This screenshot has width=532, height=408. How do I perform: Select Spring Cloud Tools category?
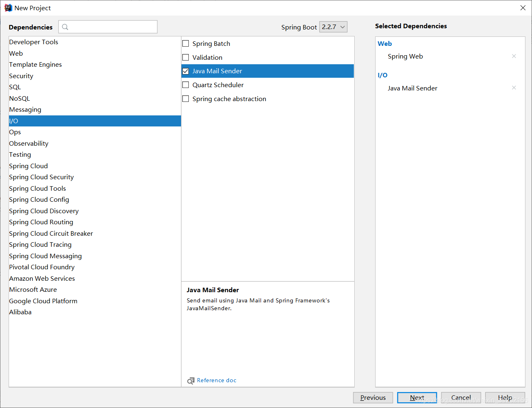pyautogui.click(x=95, y=188)
